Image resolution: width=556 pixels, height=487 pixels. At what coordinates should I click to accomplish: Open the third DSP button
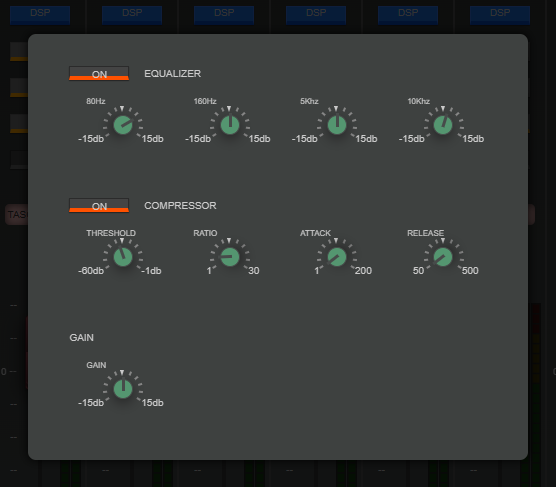pyautogui.click(x=224, y=15)
